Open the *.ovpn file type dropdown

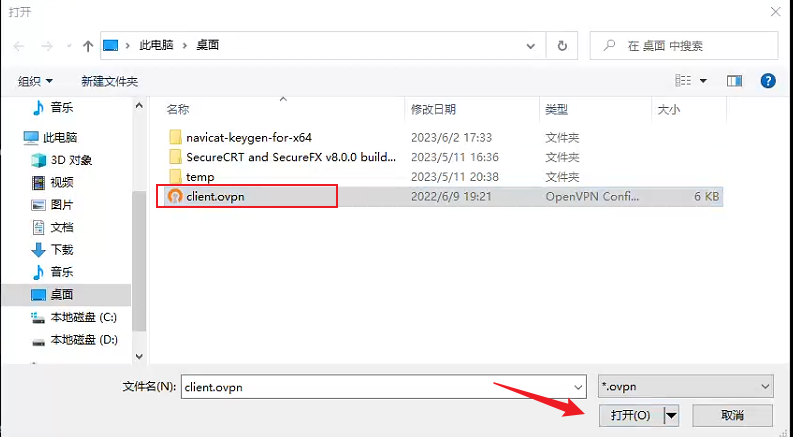coord(685,386)
